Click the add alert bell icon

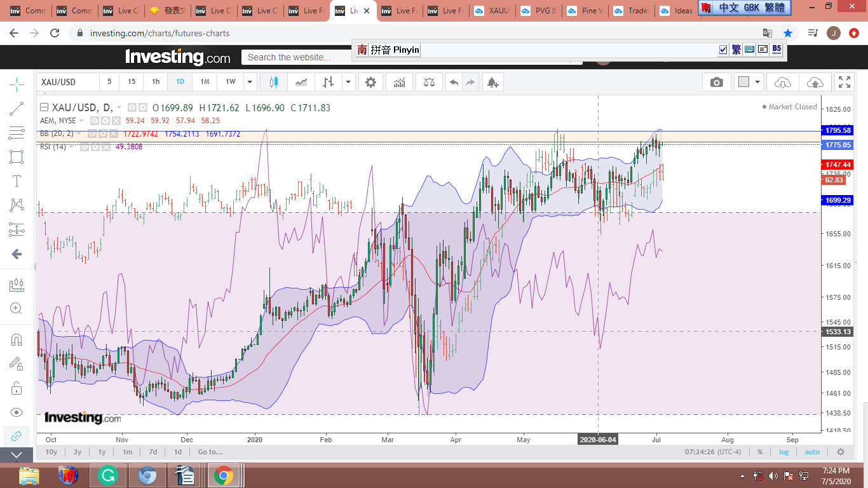click(x=492, y=82)
